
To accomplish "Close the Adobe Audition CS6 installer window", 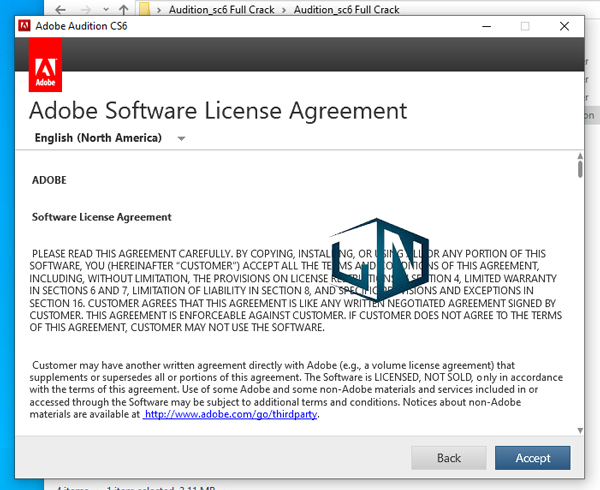I will tap(564, 26).
